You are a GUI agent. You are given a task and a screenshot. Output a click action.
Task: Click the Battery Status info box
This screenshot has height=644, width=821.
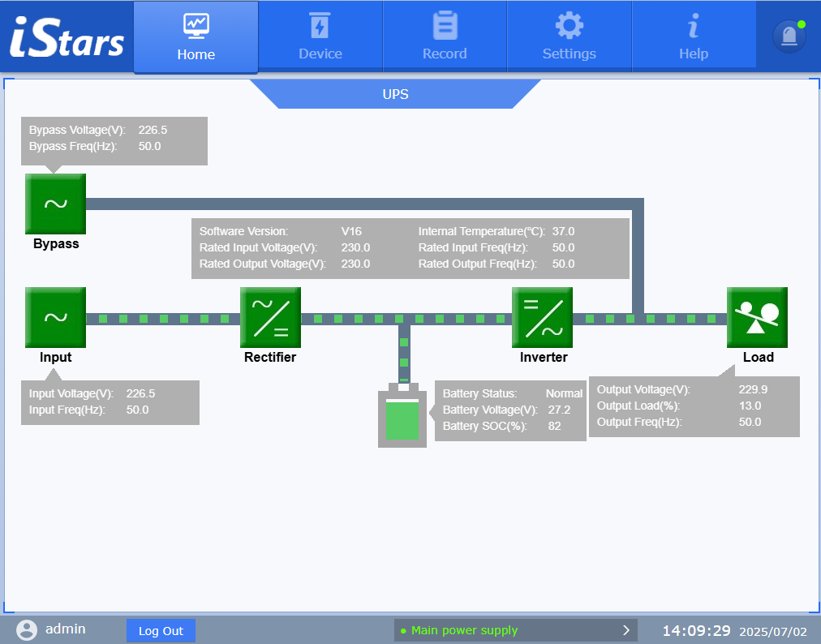[x=510, y=410]
